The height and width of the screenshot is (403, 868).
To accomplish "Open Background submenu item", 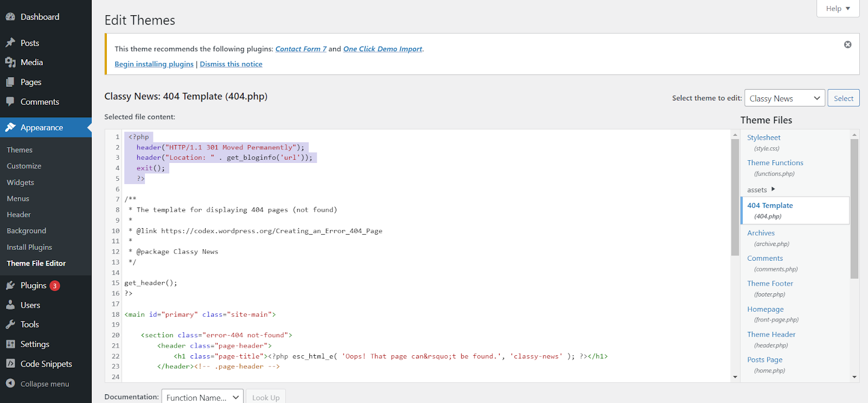I will point(27,231).
